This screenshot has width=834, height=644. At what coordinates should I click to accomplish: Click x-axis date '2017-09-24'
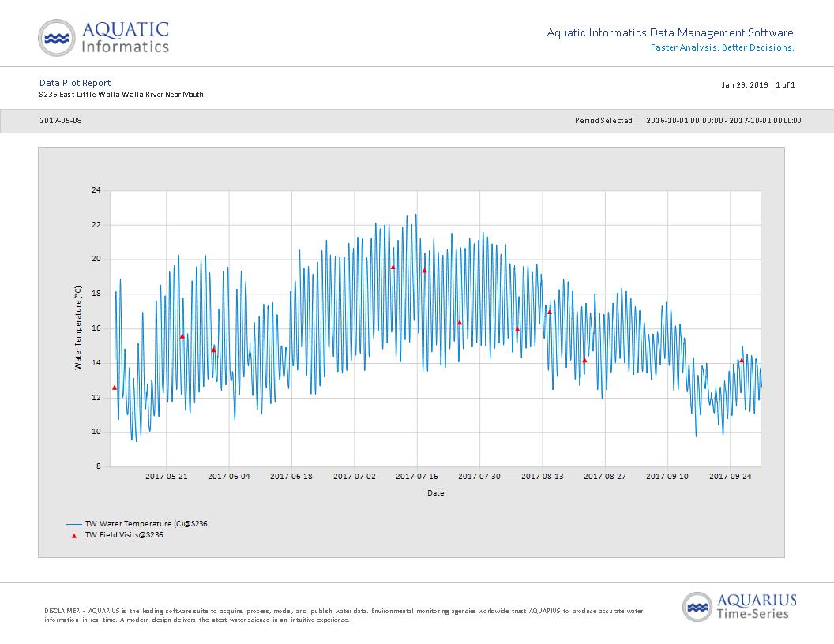[731, 476]
